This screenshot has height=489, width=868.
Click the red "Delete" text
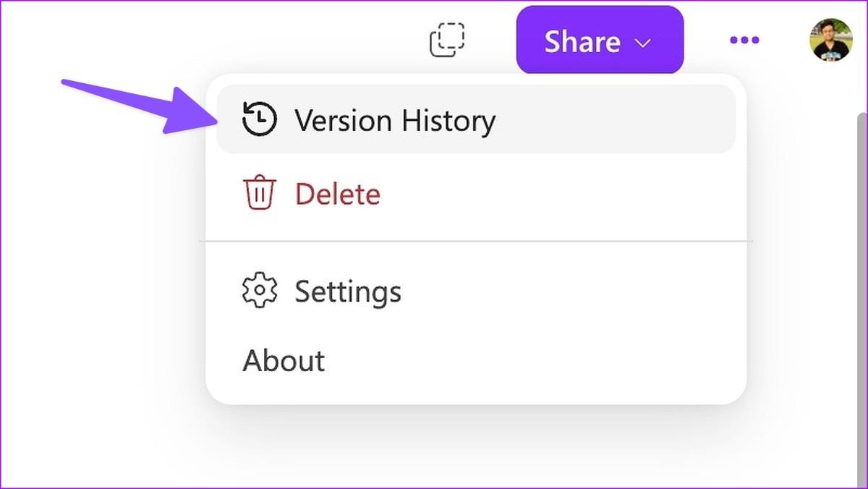click(337, 195)
